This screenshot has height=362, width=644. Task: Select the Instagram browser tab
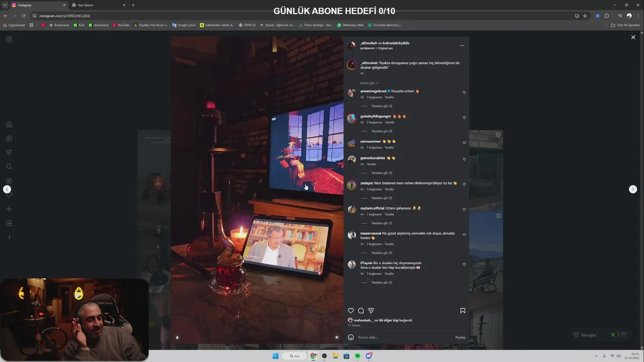pos(39,5)
